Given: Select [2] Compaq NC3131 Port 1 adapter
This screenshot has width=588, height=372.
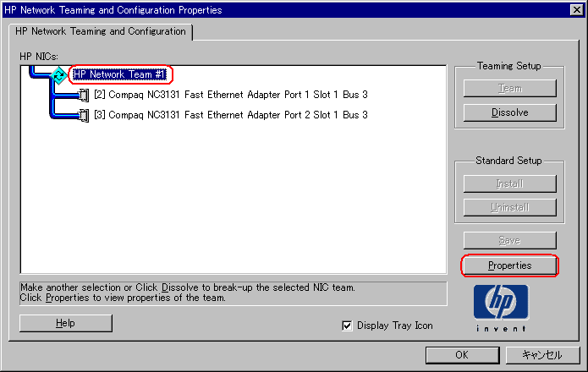Looking at the screenshot, I should click(x=231, y=95).
